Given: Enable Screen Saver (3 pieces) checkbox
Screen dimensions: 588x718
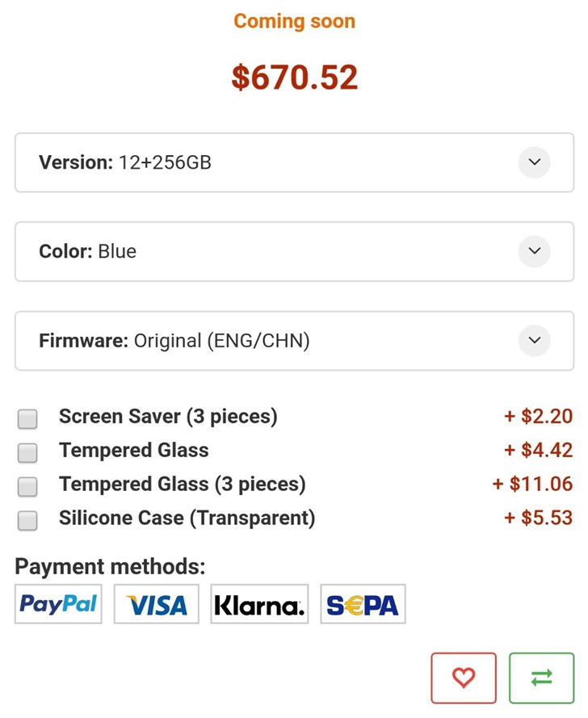Looking at the screenshot, I should (x=27, y=418).
